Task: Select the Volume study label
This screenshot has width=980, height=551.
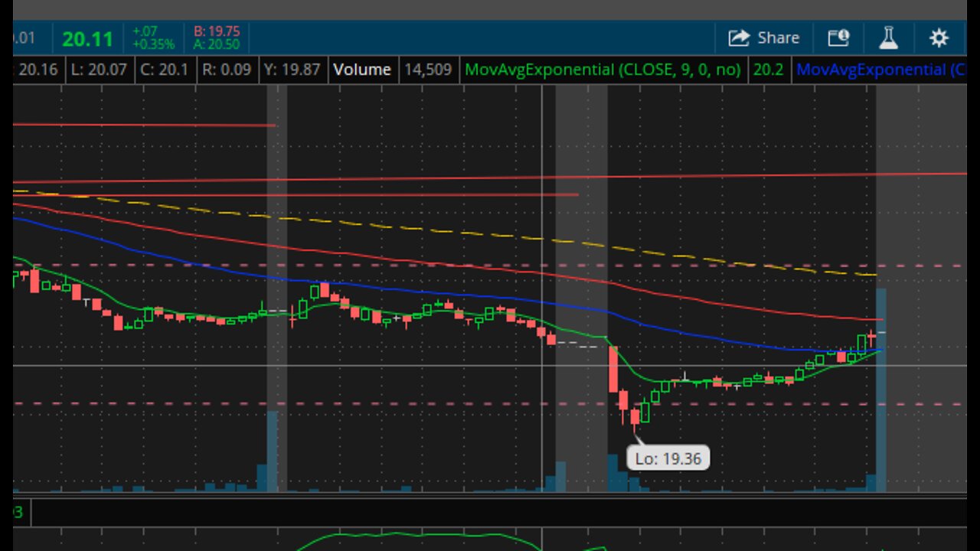Action: tap(362, 70)
